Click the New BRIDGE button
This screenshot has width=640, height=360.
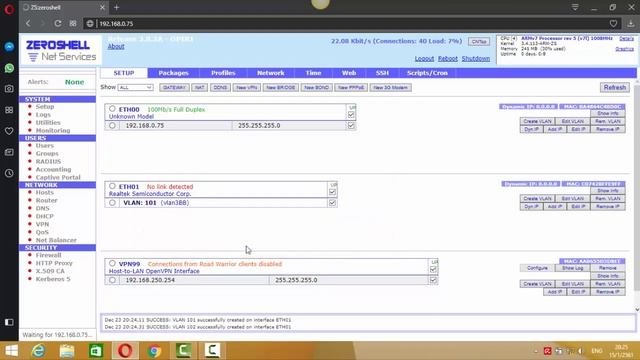tap(281, 87)
